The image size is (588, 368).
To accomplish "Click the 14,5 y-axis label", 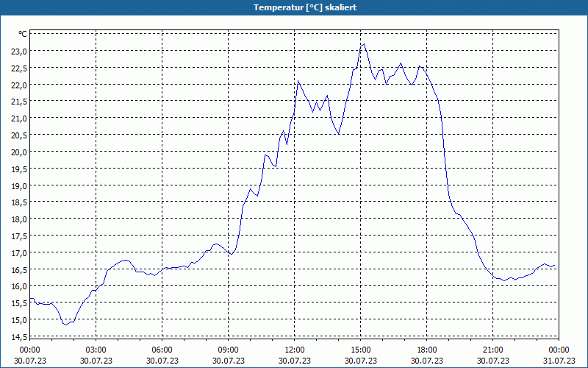I will (x=19, y=337).
